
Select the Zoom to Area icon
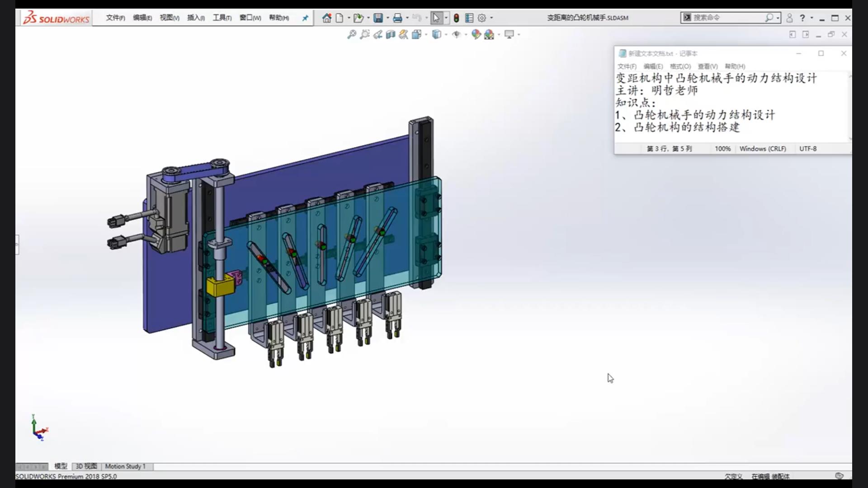364,34
